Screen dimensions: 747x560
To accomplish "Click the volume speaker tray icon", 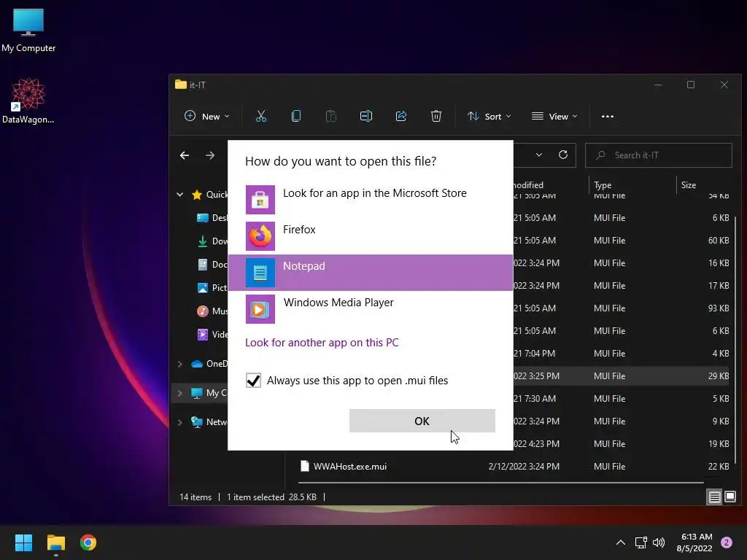I will [x=659, y=542].
